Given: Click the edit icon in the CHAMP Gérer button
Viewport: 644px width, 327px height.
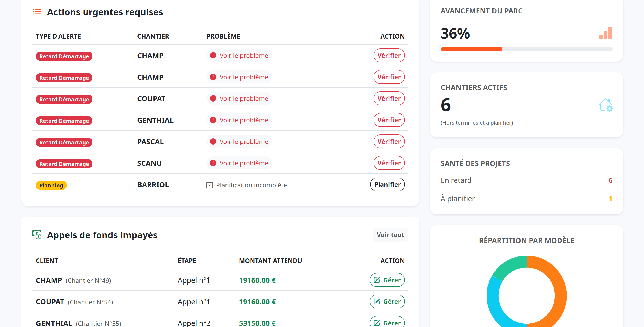Looking at the screenshot, I should (377, 280).
